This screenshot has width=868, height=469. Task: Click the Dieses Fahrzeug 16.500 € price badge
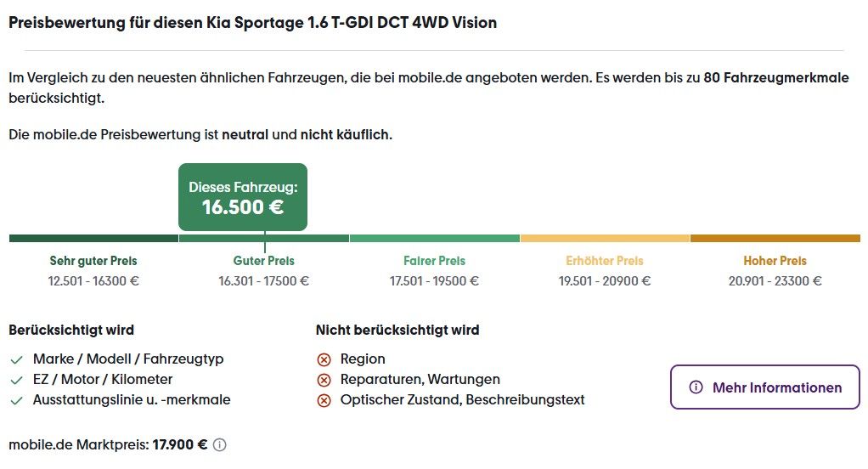[x=243, y=197]
